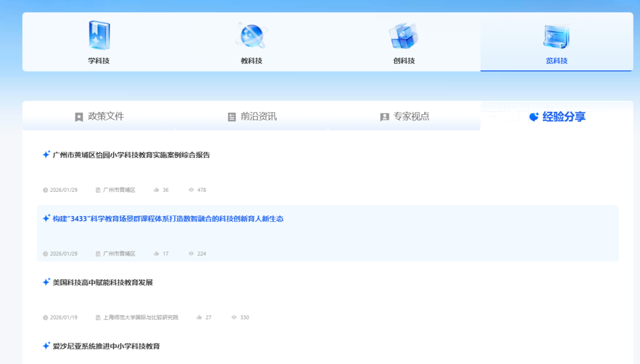Click the view count 478
The height and width of the screenshot is (364, 640).
pos(201,190)
